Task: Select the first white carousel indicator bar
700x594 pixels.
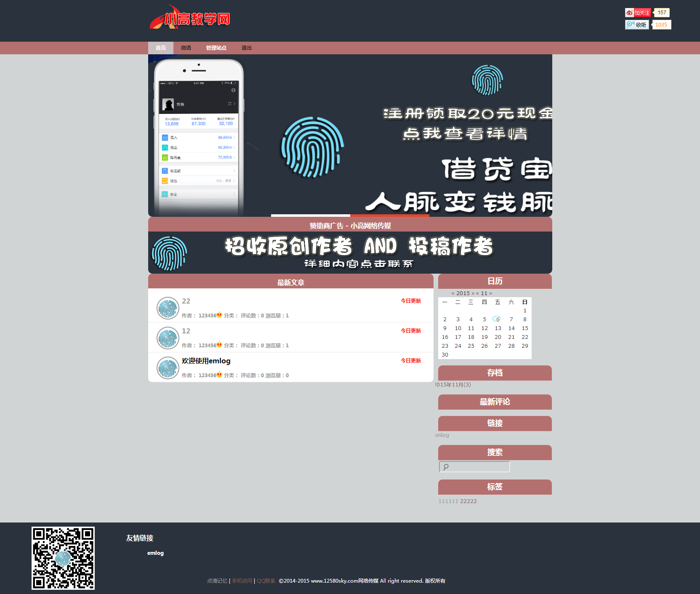Action: coord(310,216)
